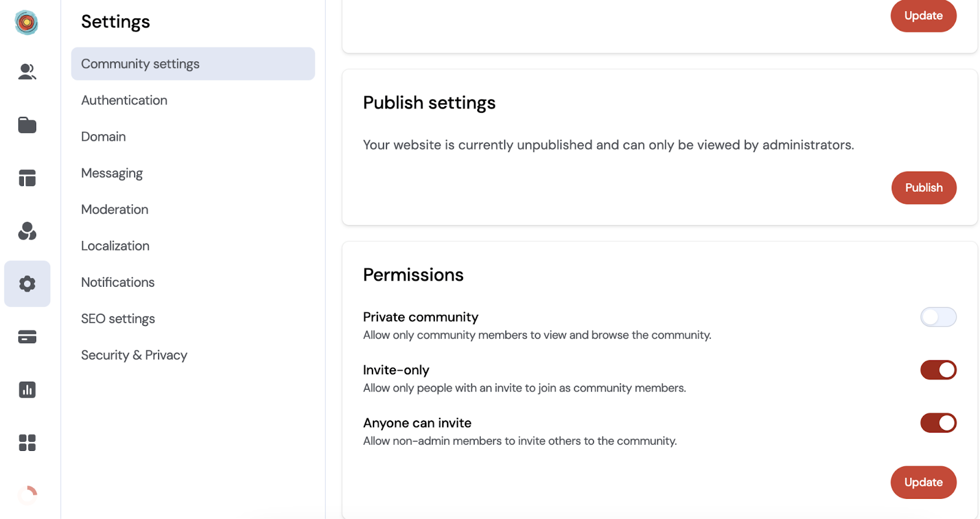This screenshot has height=519, width=980.
Task: Open the folder icon in sidebar
Action: click(x=27, y=125)
